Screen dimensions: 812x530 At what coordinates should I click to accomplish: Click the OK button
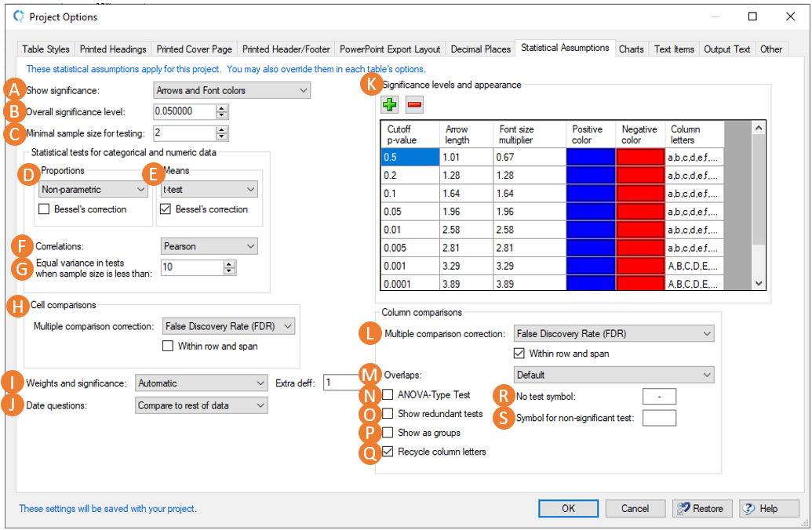pos(568,508)
